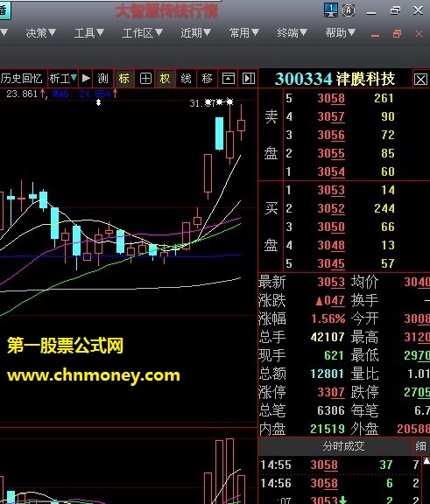This screenshot has width=430, height=504.
Task: Click the MA6 indicator label
Action: pos(81,94)
